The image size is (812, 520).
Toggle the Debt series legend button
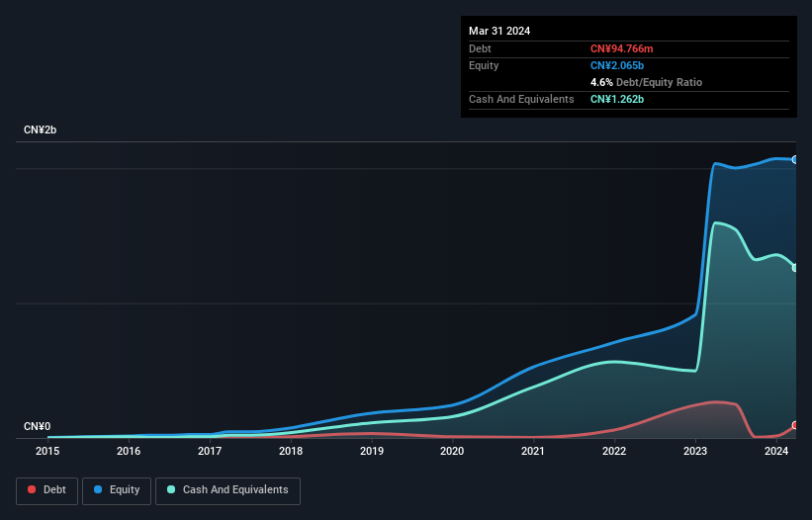47,490
